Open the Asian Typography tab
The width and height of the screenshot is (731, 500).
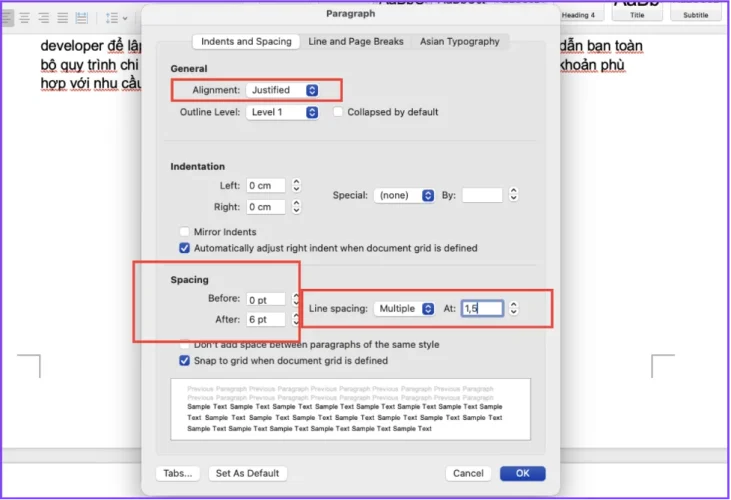(x=460, y=42)
